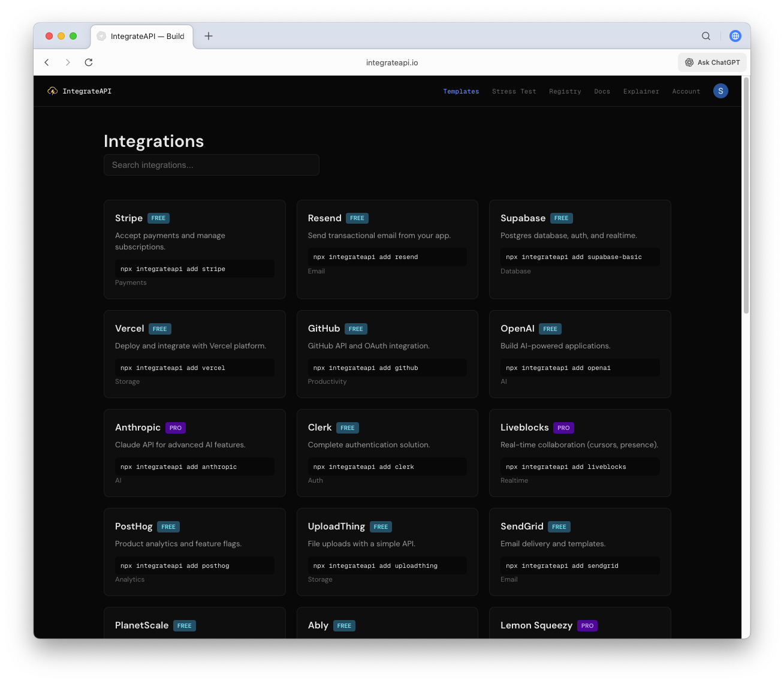
Task: Open the Registry section
Action: tap(565, 91)
